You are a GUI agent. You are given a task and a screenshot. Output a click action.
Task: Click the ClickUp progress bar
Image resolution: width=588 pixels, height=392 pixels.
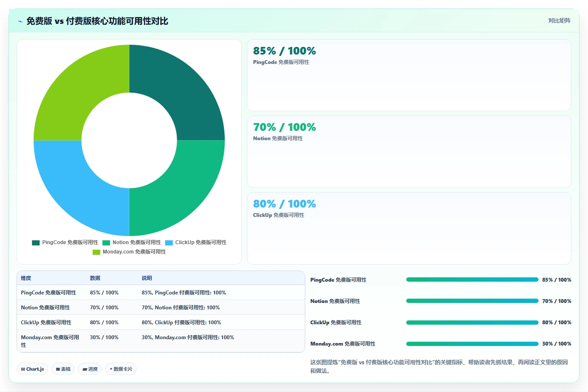click(x=472, y=322)
